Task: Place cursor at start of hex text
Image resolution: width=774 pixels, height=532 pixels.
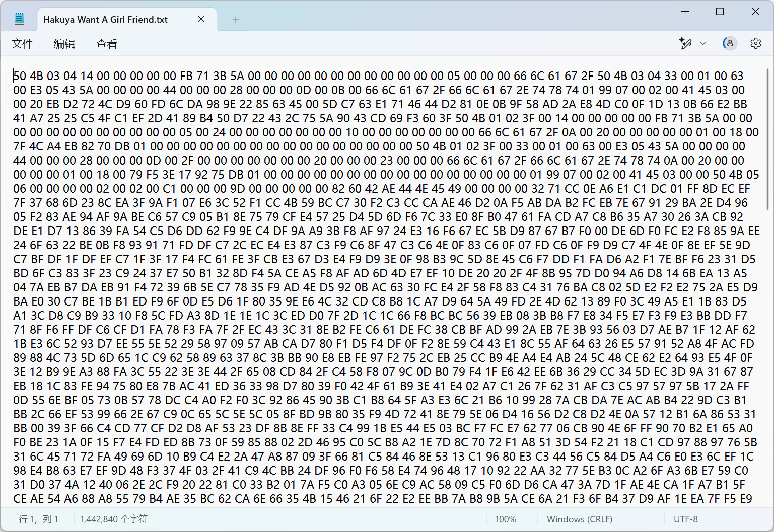Action: pyautogui.click(x=14, y=76)
